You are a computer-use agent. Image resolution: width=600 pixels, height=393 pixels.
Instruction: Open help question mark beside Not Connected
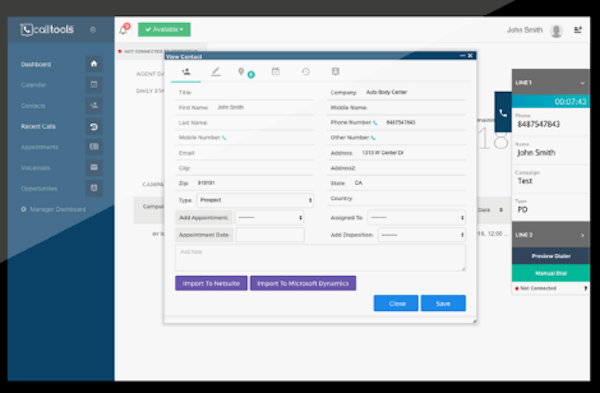585,289
